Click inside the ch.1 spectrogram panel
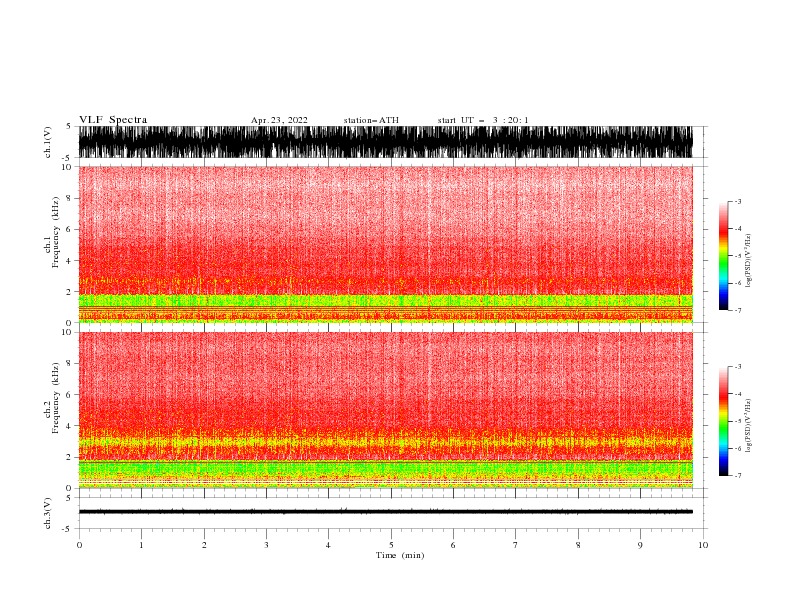 coord(385,244)
